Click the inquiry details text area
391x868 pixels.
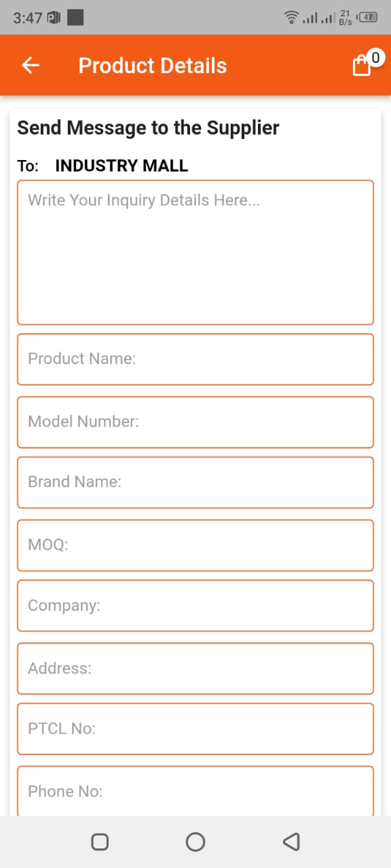click(195, 252)
